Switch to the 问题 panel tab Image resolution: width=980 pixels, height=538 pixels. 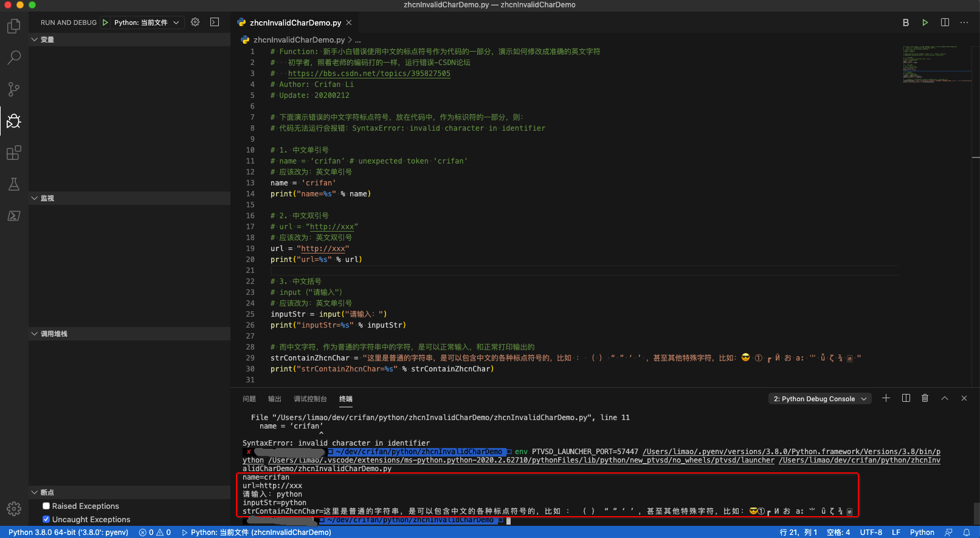249,399
